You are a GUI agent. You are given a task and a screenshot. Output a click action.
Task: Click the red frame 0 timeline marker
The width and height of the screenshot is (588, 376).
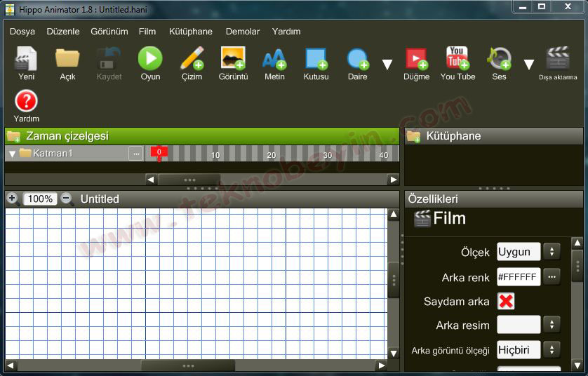159,152
